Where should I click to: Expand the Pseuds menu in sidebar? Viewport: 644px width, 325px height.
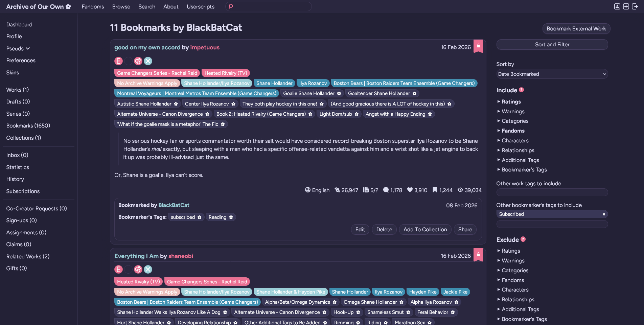[18, 48]
